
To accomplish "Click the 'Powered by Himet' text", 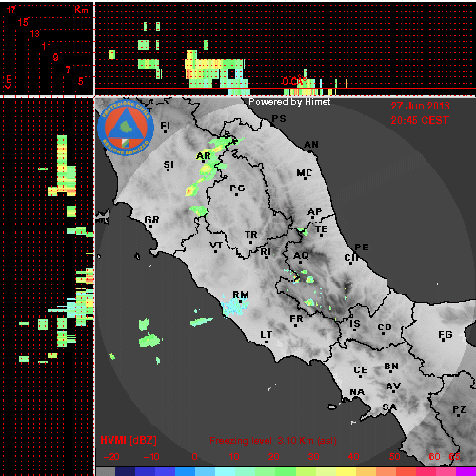I will pos(289,102).
